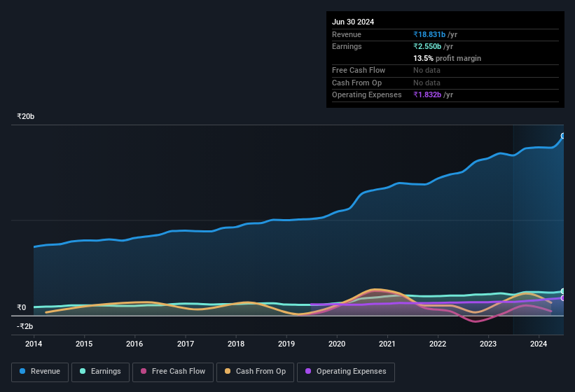This screenshot has height=392, width=575.
Task: Click the -₹2b y-axis label
Action: 25,326
